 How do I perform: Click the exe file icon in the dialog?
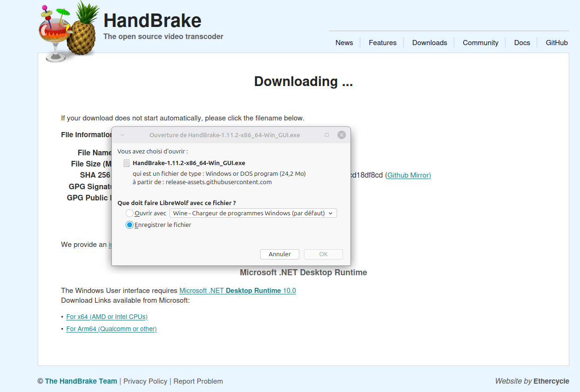127,163
